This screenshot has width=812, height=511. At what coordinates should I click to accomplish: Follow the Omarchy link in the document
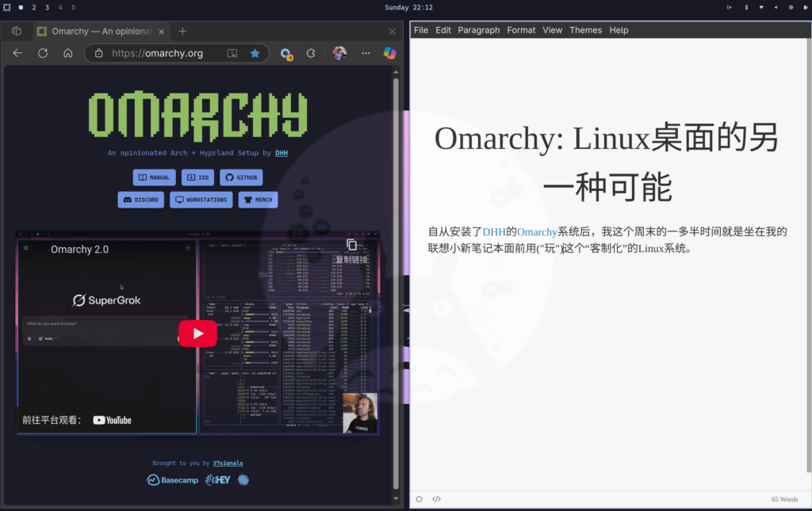[x=537, y=231]
